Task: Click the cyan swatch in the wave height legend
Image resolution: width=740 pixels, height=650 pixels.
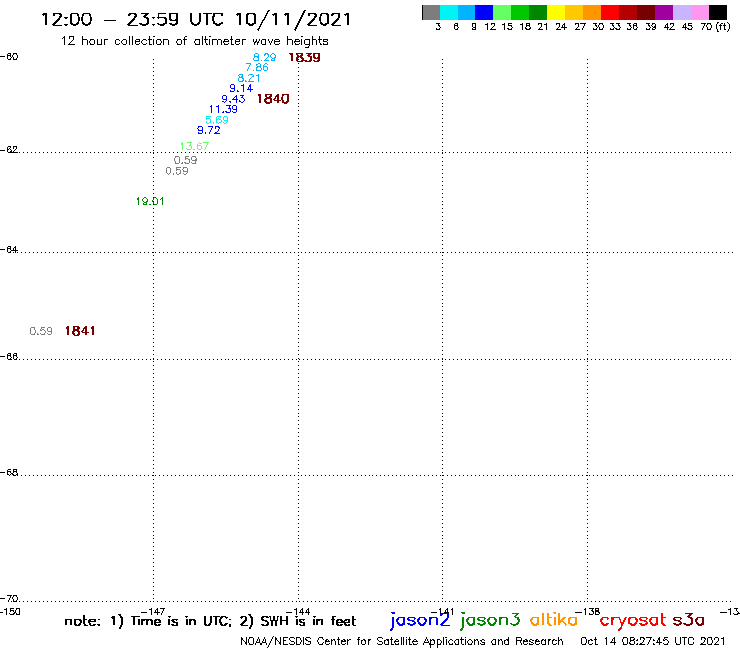Action: coord(449,12)
